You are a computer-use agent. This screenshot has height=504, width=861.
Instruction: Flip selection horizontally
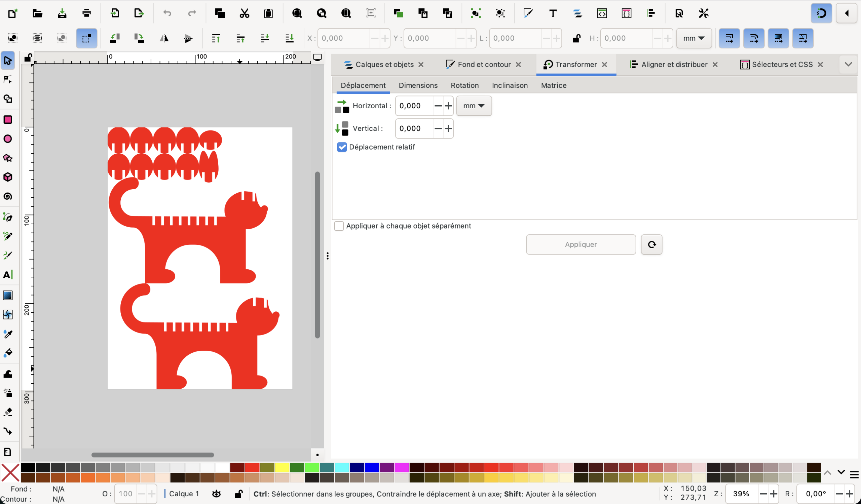click(x=164, y=38)
